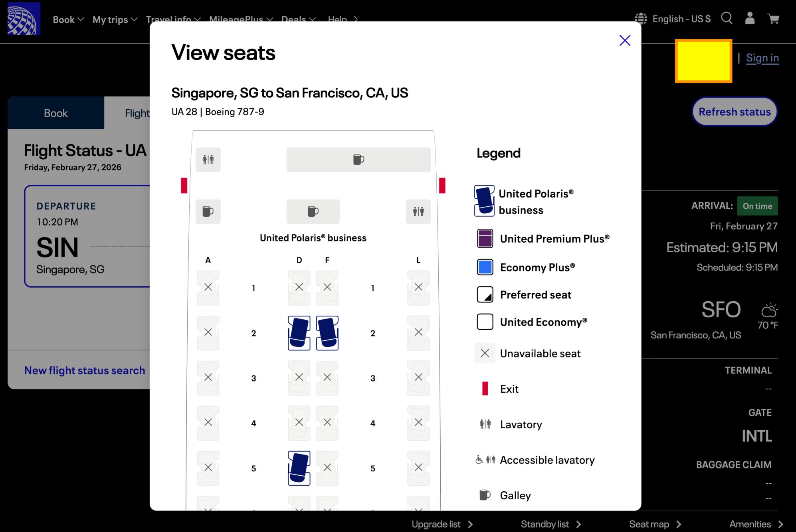Screen dimensions: 796x532
Task: Expand the Book menu
Action: pos(68,20)
